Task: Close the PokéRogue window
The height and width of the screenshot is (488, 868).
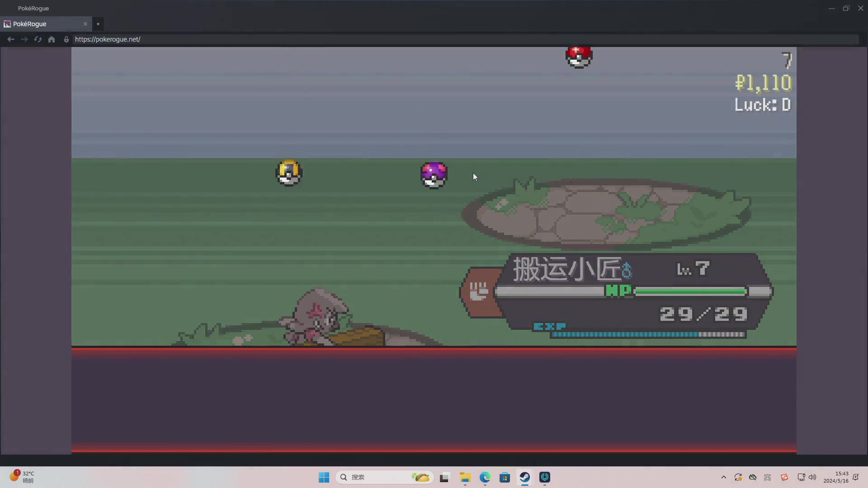Action: (861, 8)
